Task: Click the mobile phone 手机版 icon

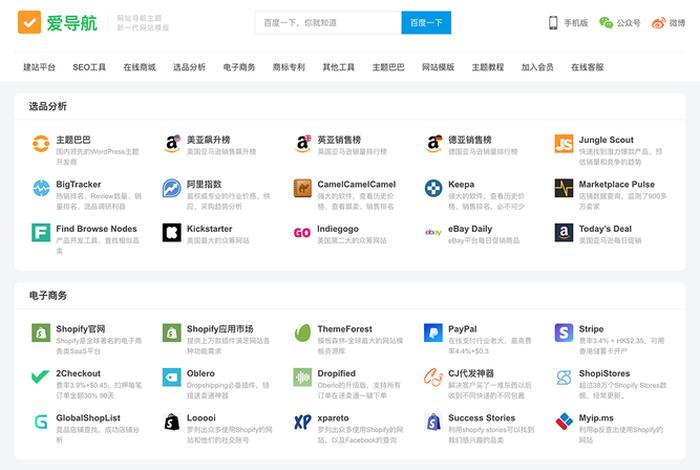Action: [x=553, y=23]
